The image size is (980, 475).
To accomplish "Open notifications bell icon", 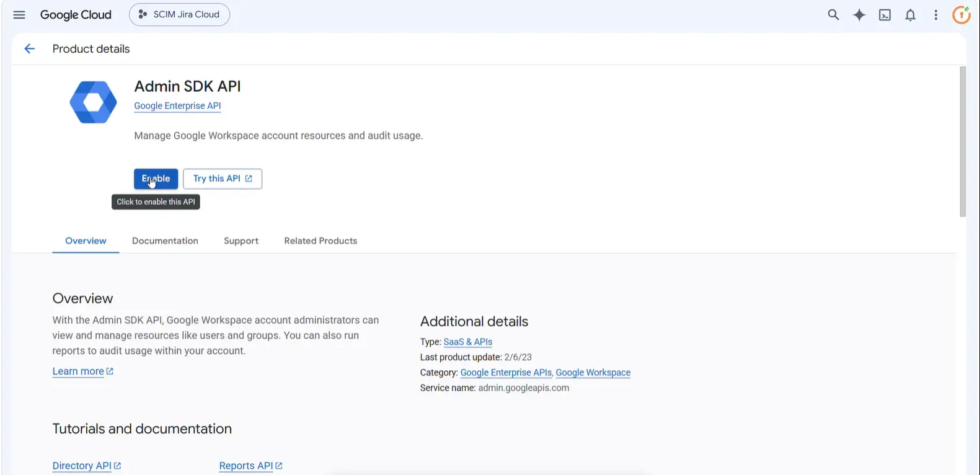I will (x=910, y=16).
